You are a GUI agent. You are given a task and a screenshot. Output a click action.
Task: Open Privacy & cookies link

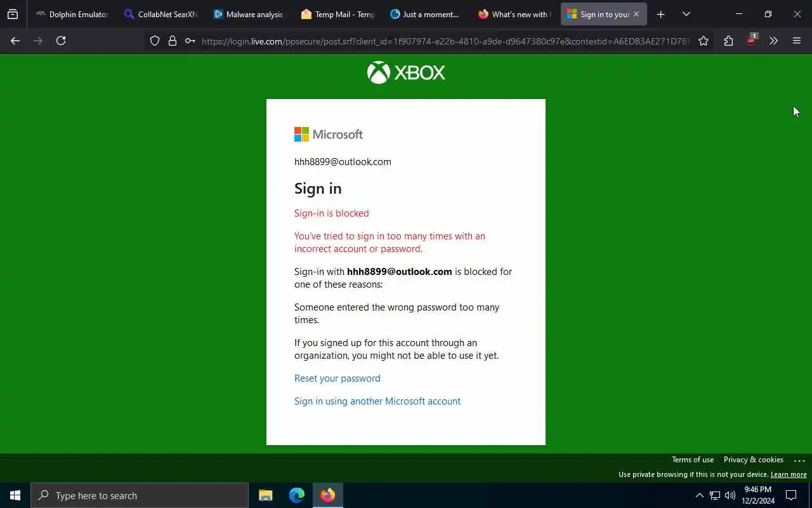(x=754, y=460)
